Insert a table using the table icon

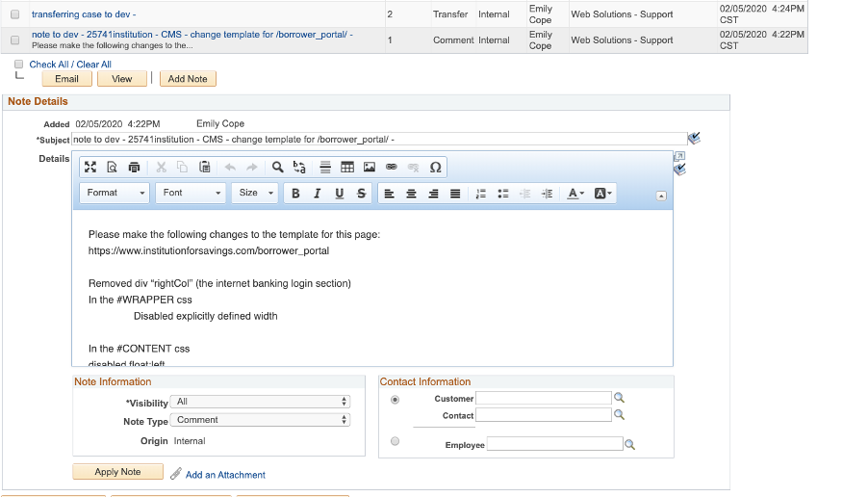click(347, 167)
